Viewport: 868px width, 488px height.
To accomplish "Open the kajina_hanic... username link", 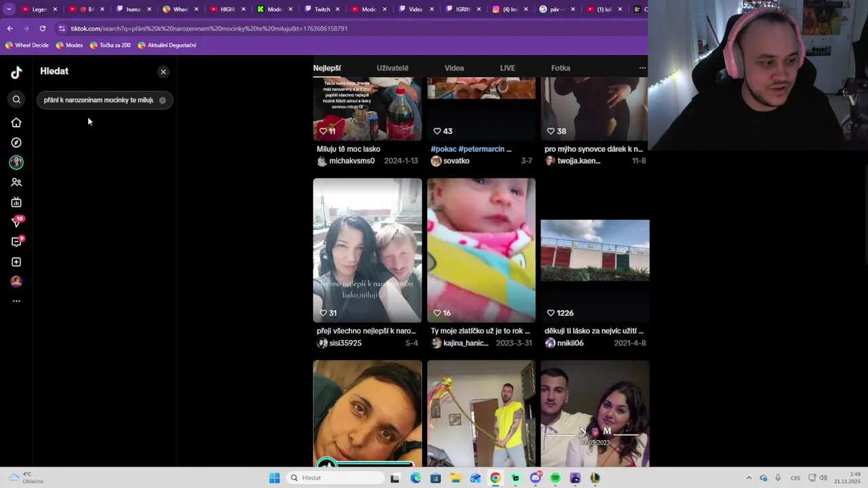I will 466,343.
